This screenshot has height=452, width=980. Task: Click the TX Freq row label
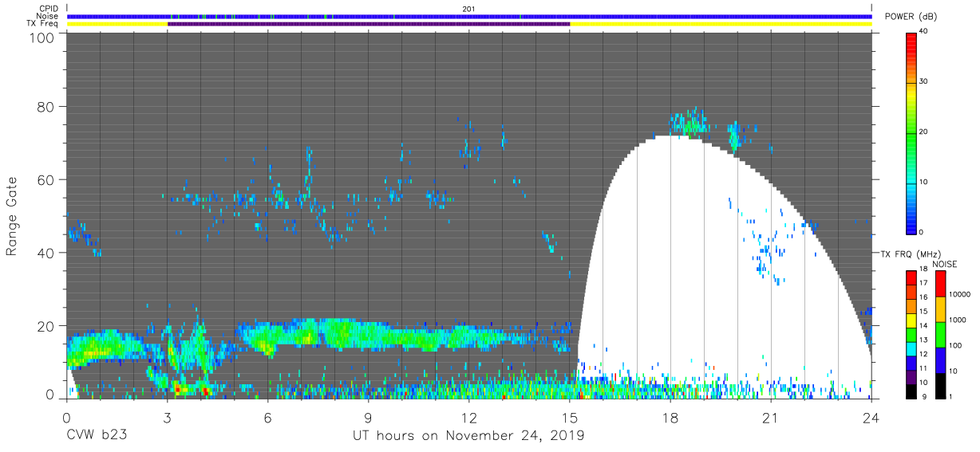[42, 24]
